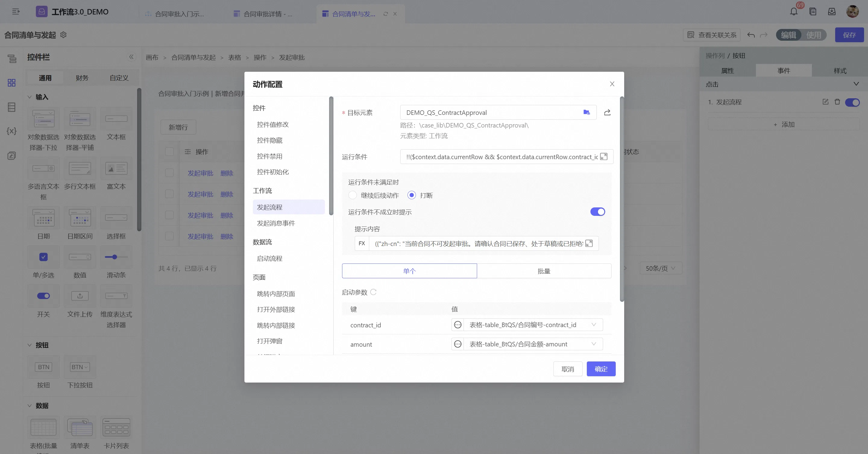This screenshot has width=868, height=454.
Task: Click the refresh icon next to 启动参数
Action: click(373, 292)
